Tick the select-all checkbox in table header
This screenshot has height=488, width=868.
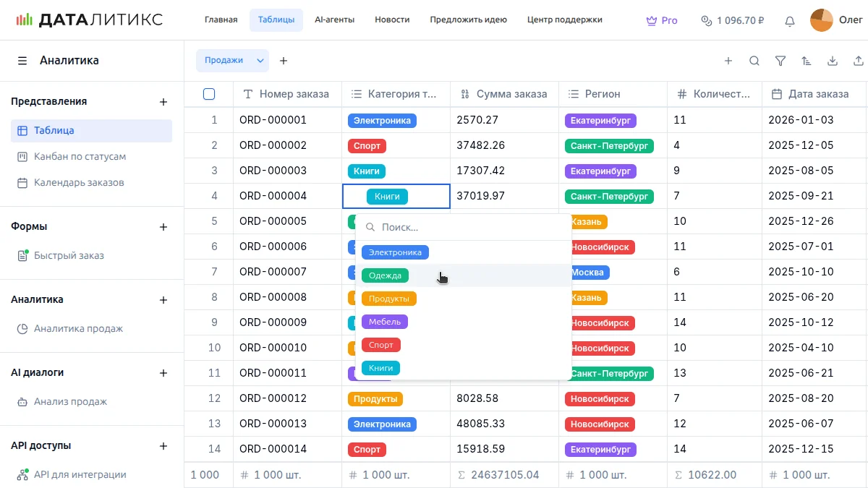(x=209, y=94)
